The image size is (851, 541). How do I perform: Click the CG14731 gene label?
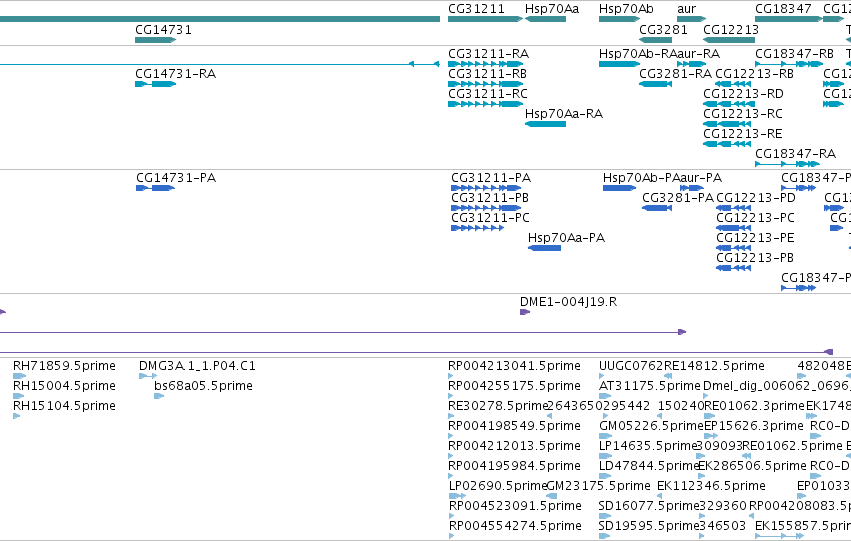(163, 30)
